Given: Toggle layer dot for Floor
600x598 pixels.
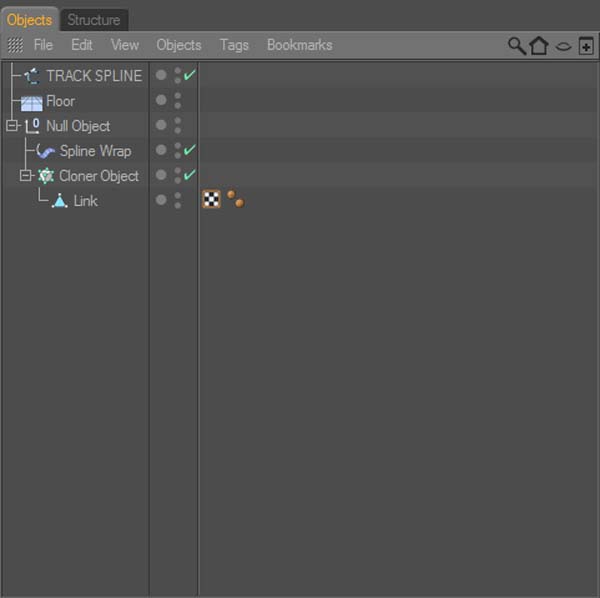Looking at the screenshot, I should point(161,100).
